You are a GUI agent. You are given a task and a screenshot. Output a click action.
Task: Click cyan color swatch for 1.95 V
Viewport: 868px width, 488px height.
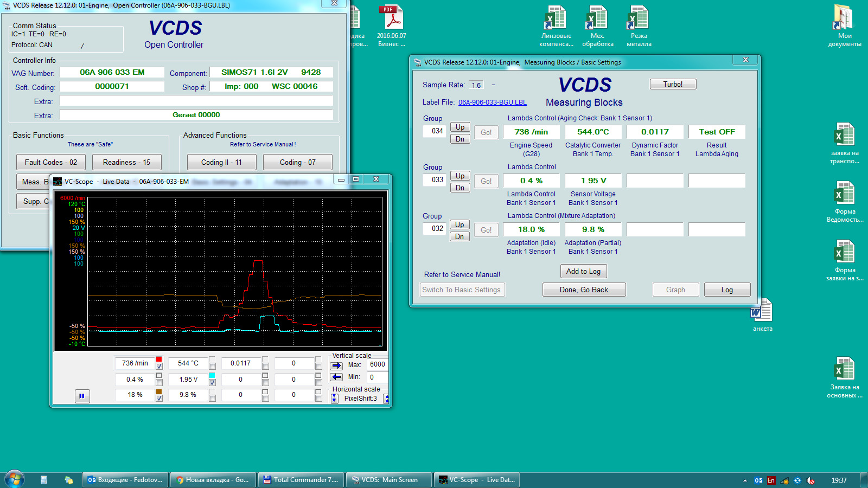click(x=212, y=375)
